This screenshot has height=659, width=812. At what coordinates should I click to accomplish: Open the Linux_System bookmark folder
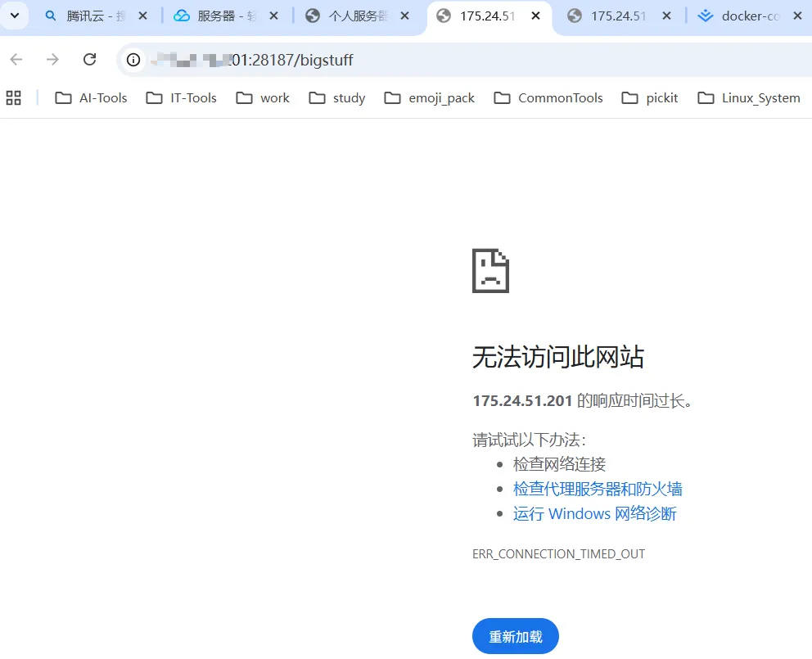point(749,98)
